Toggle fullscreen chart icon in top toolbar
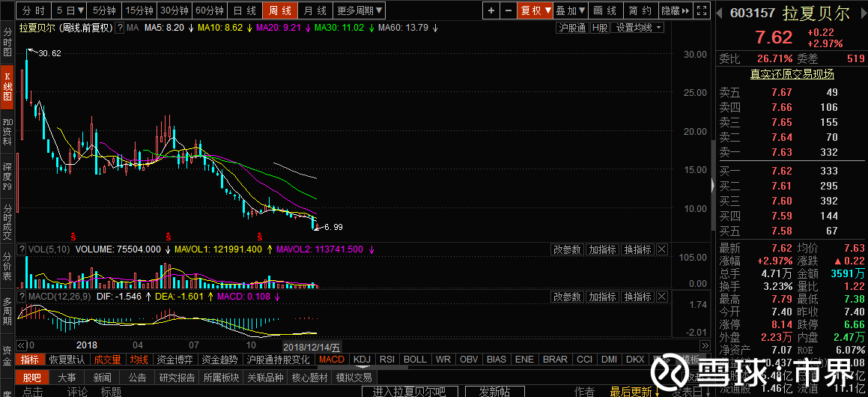 (702, 10)
